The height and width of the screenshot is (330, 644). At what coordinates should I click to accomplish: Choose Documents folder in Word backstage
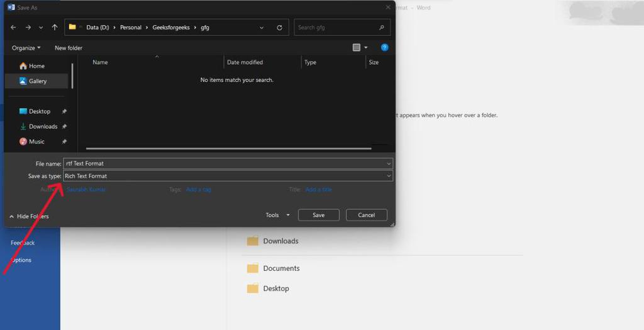point(274,268)
